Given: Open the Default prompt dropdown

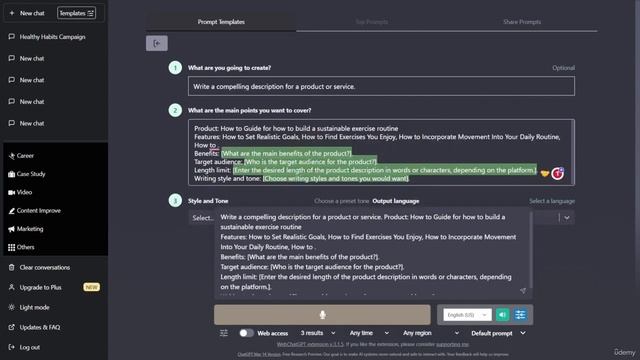Looking at the screenshot, I should pyautogui.click(x=498, y=333).
